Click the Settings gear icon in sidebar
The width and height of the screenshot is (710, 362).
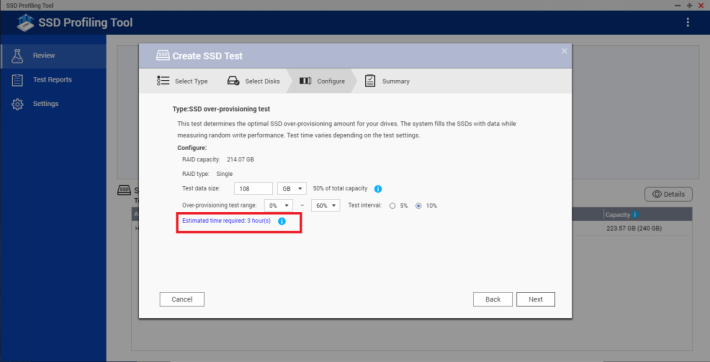point(17,104)
